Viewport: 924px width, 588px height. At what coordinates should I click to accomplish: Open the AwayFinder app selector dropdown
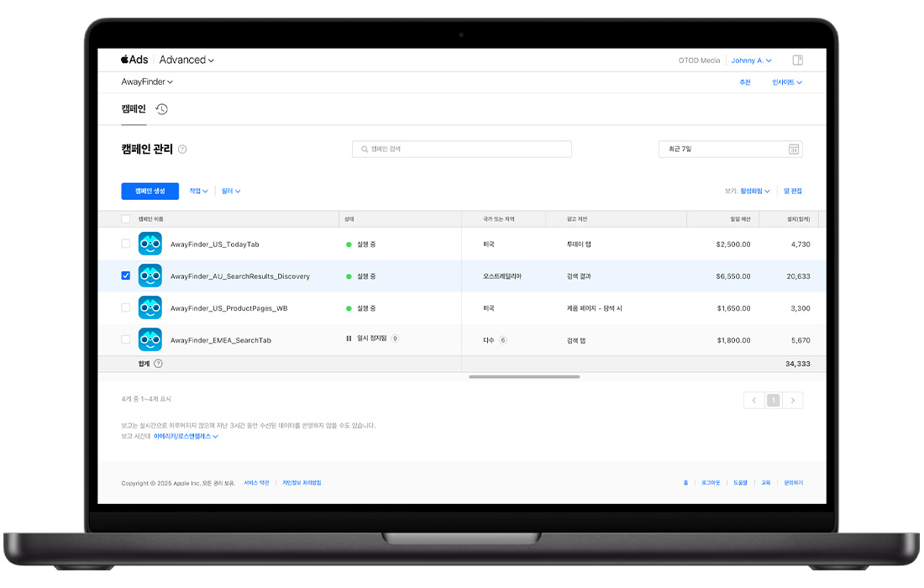point(147,82)
